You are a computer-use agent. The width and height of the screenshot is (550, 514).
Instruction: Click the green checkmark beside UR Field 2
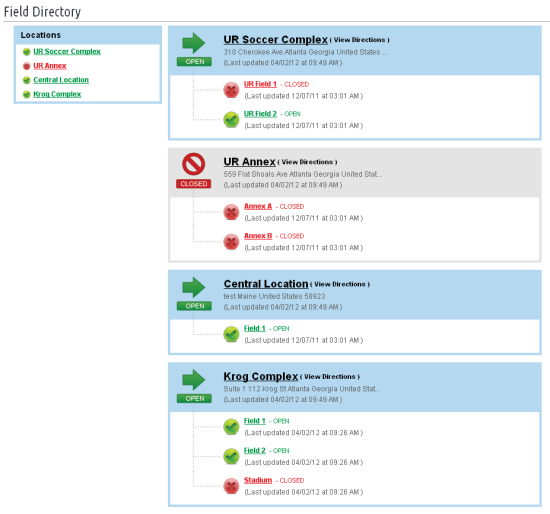(231, 119)
